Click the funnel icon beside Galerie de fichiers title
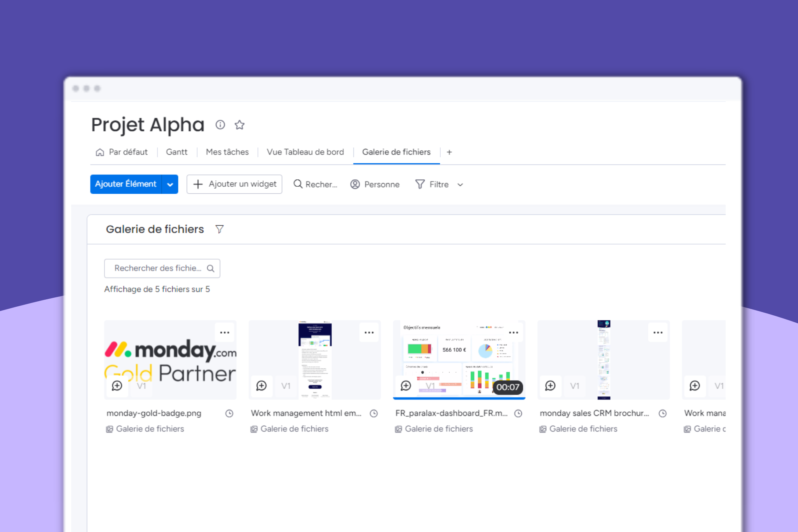798x532 pixels. 220,229
